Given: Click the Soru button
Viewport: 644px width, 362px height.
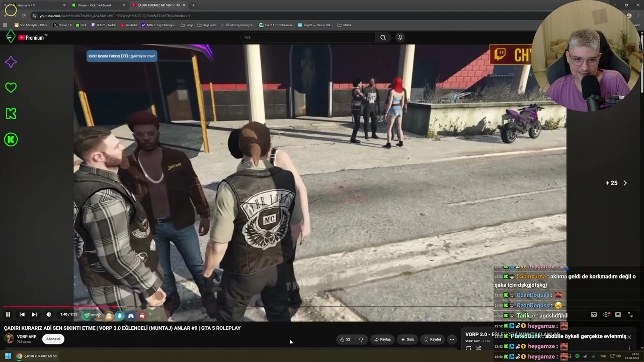Looking at the screenshot, I should (408, 339).
